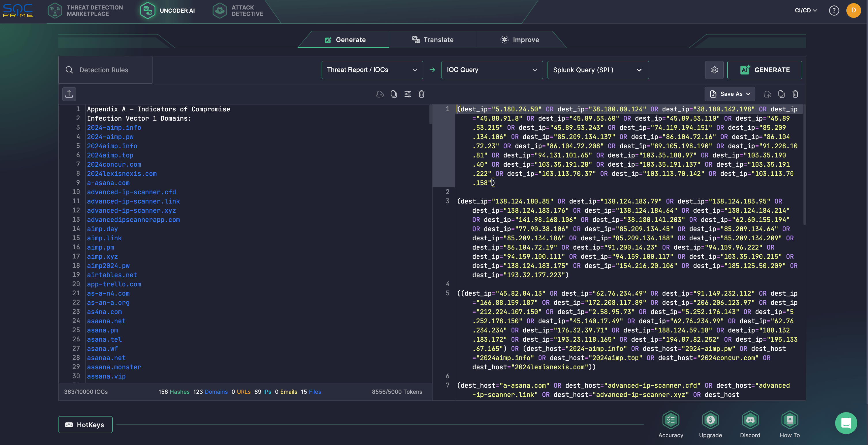The image size is (868, 445).
Task: Open the input filter settings sliders icon
Action: 407,94
